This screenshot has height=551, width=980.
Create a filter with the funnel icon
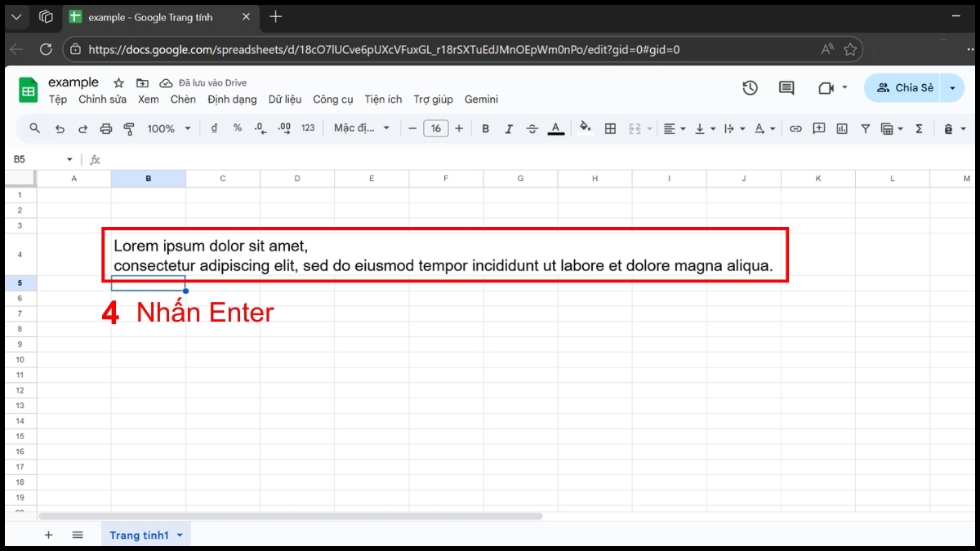click(865, 128)
